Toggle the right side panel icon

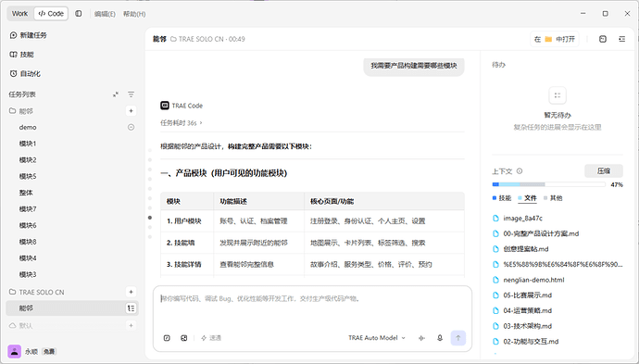tap(622, 39)
